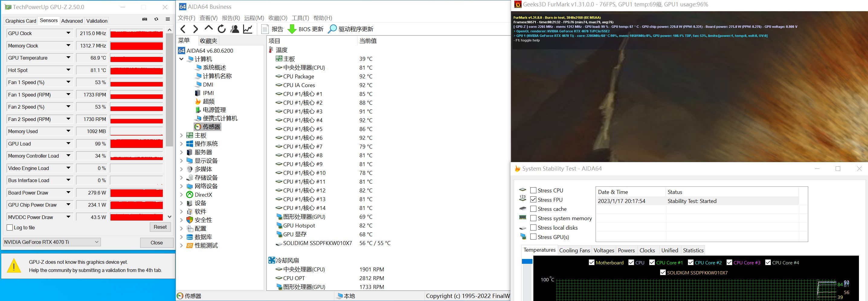Click AIDA64 report (报告) toolbar icon

265,29
